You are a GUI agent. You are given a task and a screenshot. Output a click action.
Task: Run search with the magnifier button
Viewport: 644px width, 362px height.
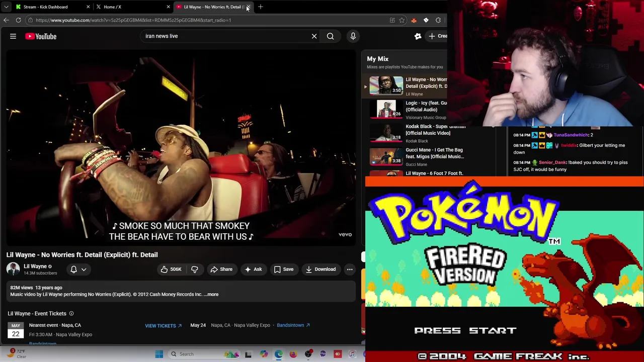(x=330, y=36)
